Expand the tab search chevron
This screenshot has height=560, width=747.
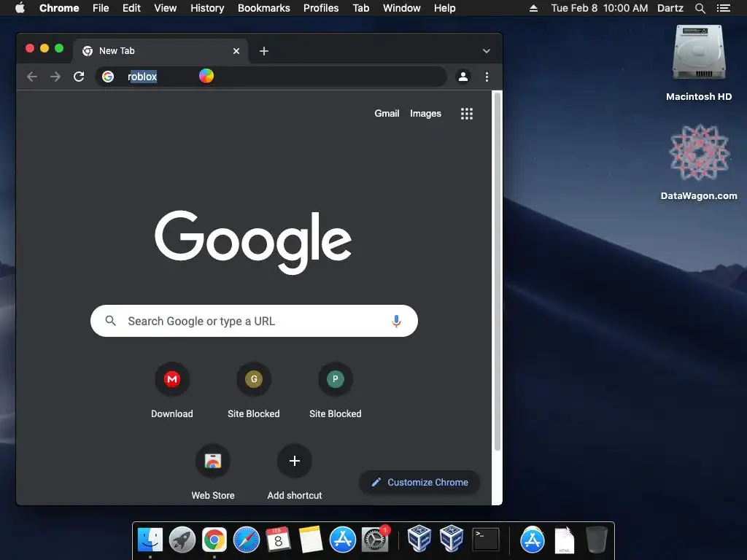point(487,51)
